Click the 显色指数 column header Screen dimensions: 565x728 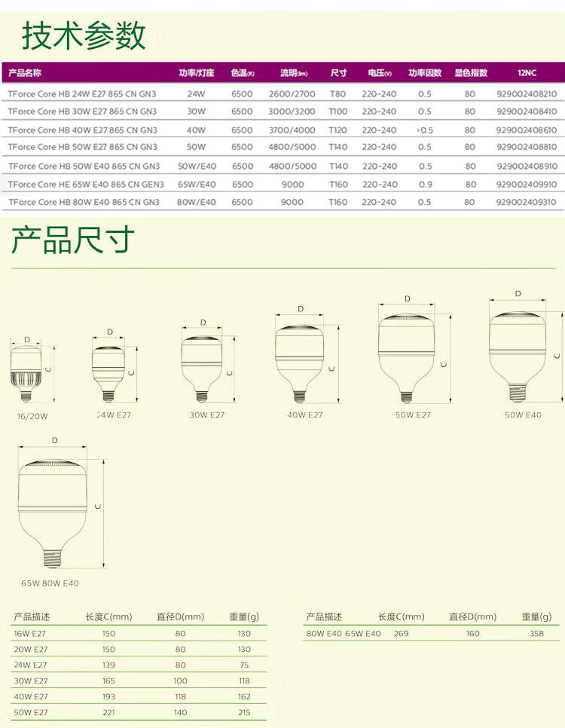[x=471, y=73]
